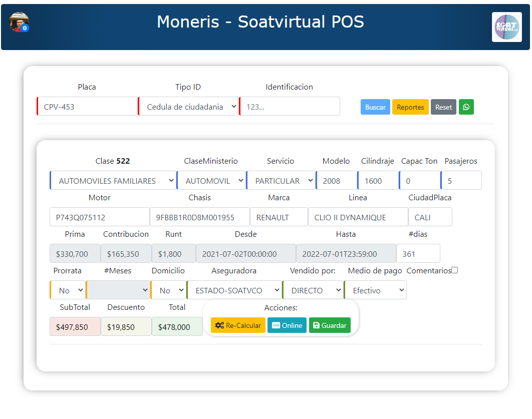Click the Runt field $1,800
532x419 pixels.
coord(174,254)
